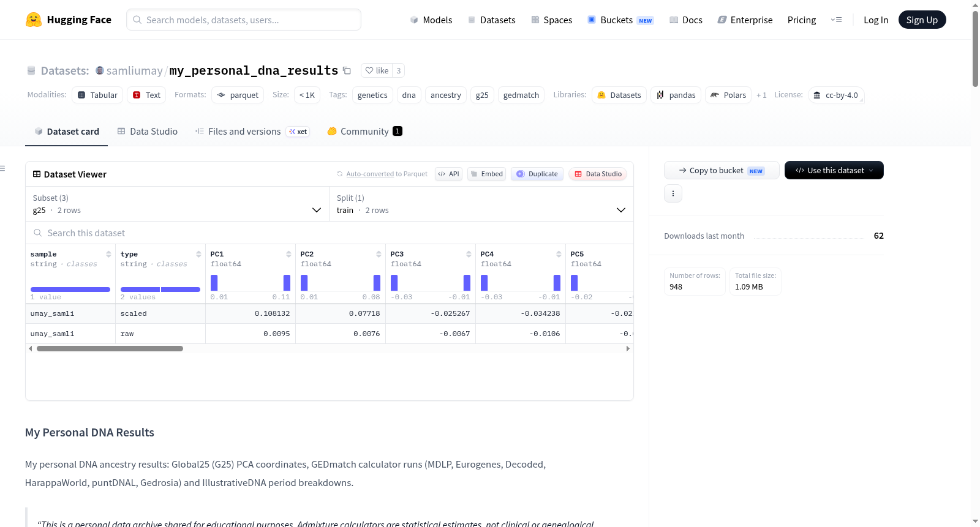
Task: Open the samliumay profile link
Action: tap(134, 70)
